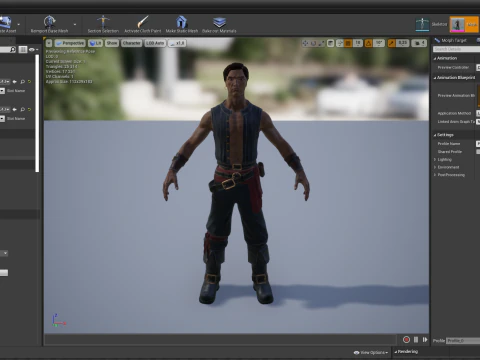Activate the Section Selection tool
This screenshot has width=480, height=360.
(103, 24)
